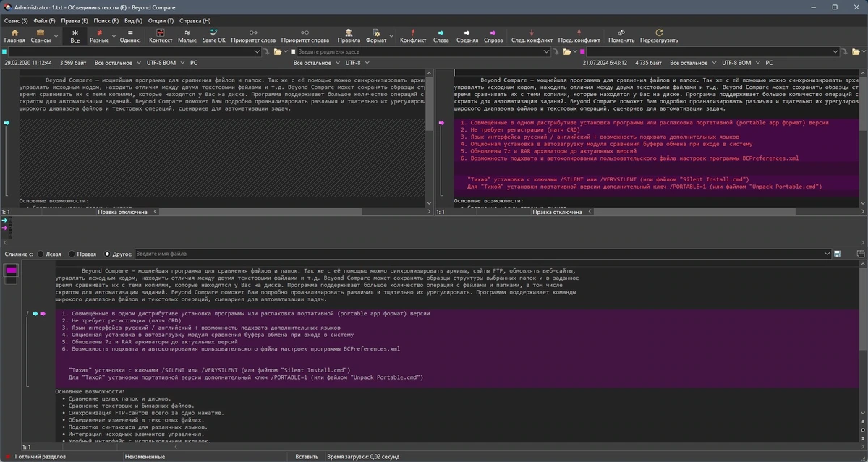Open the Сеансы sessions button
868x462 pixels.
coord(40,36)
